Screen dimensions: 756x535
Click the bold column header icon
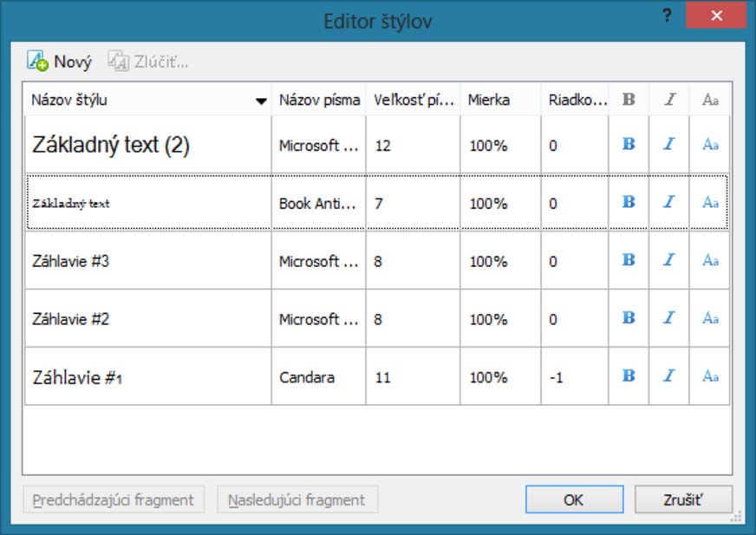pos(629,100)
